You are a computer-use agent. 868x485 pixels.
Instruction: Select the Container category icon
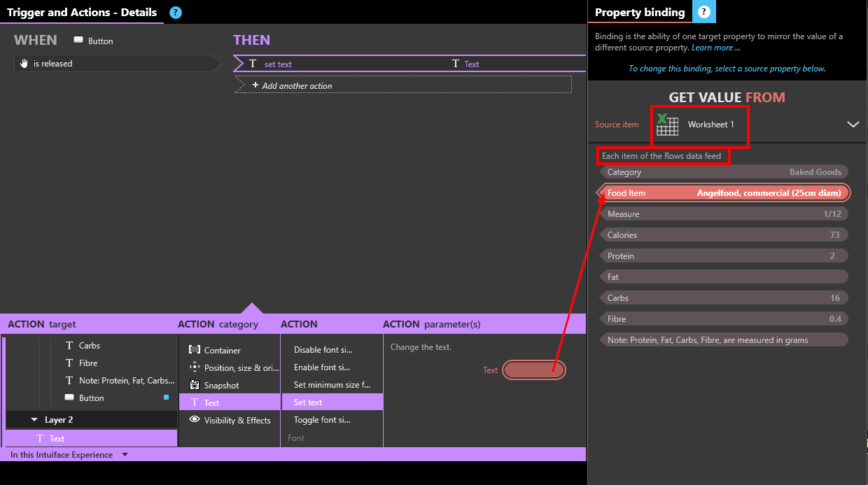tap(195, 350)
